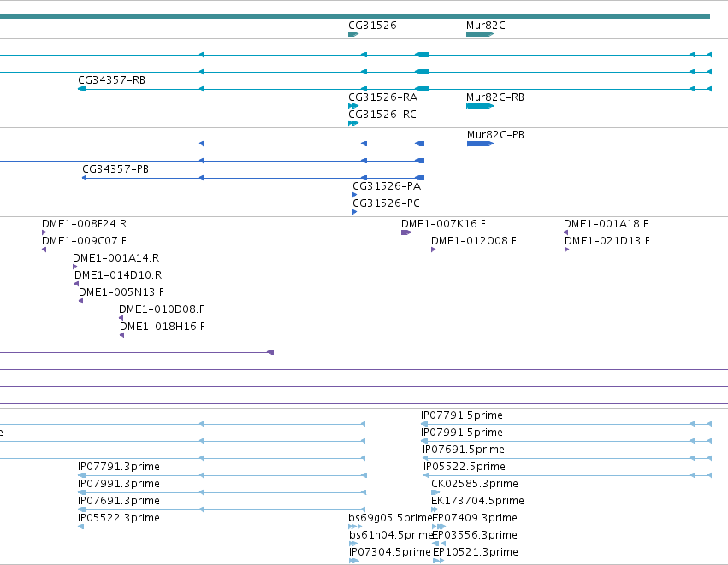Select the DME1-010D08.F label

click(162, 310)
